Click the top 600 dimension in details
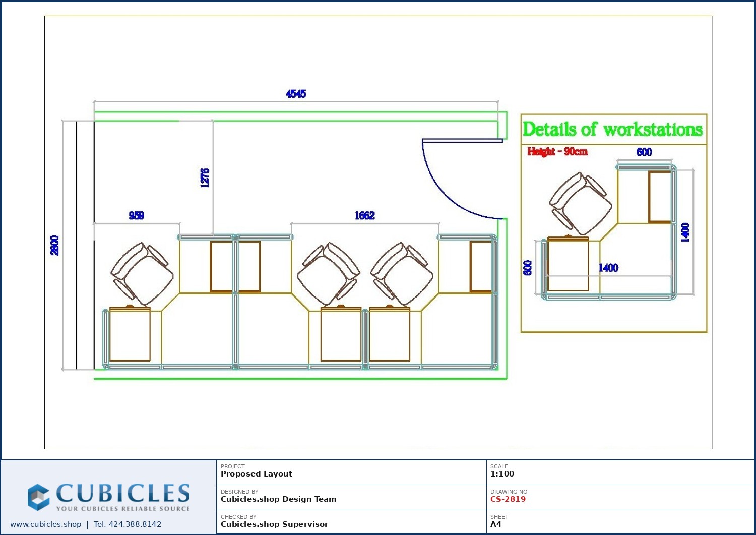 tap(644, 152)
